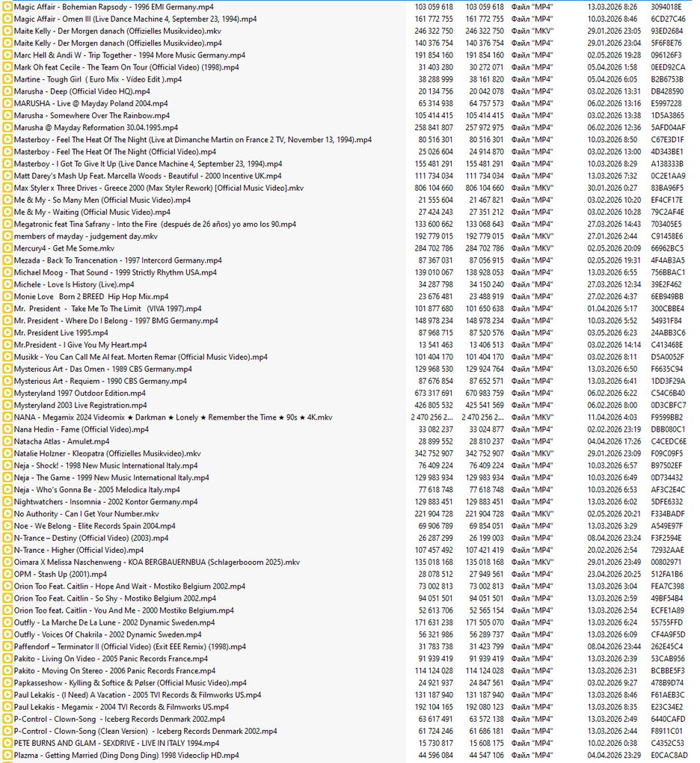Screen dimensions: 700x763
Task: Select Michael Moog - That Sound file
Action: coord(115,272)
